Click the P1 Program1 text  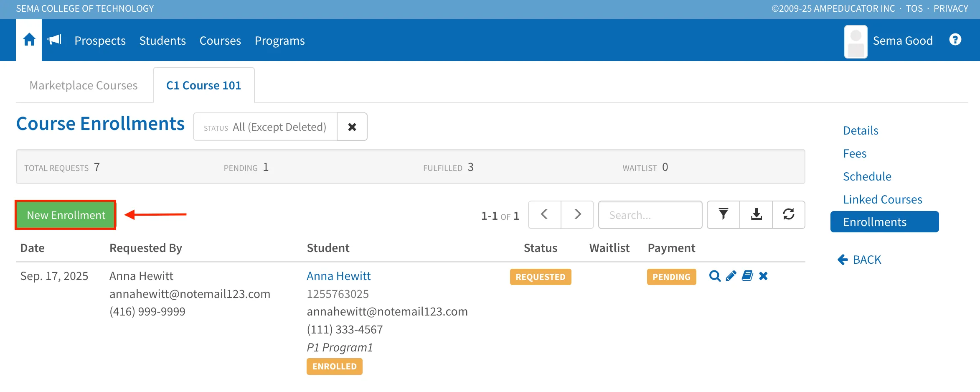click(x=340, y=347)
